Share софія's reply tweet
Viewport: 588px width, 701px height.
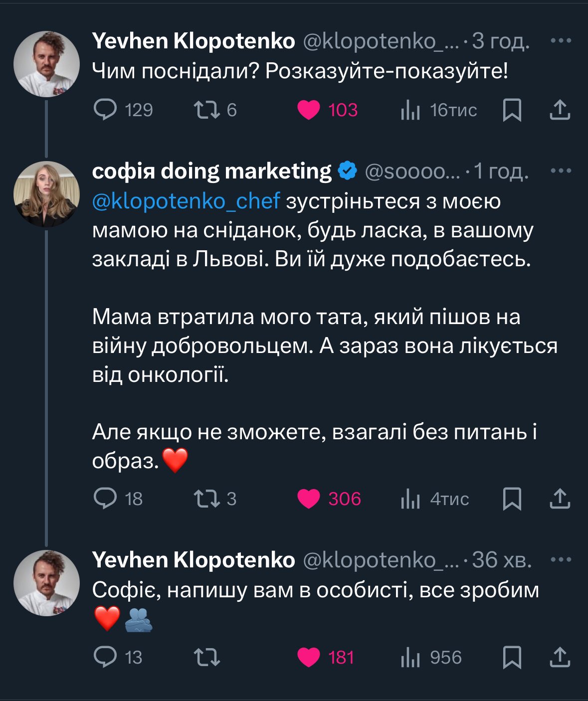(x=560, y=498)
